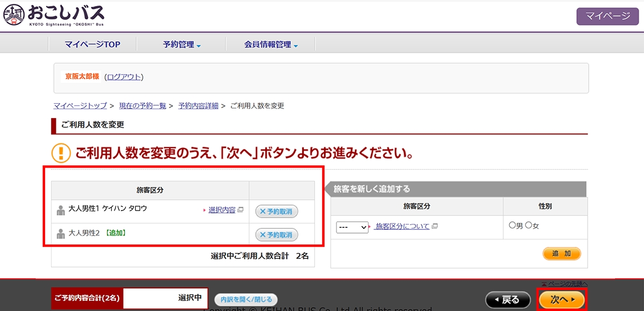Click person icon beside 大人男性2

point(61,234)
